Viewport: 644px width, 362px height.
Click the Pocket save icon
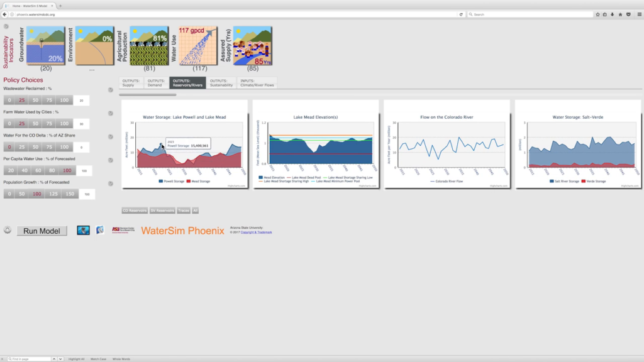[628, 14]
